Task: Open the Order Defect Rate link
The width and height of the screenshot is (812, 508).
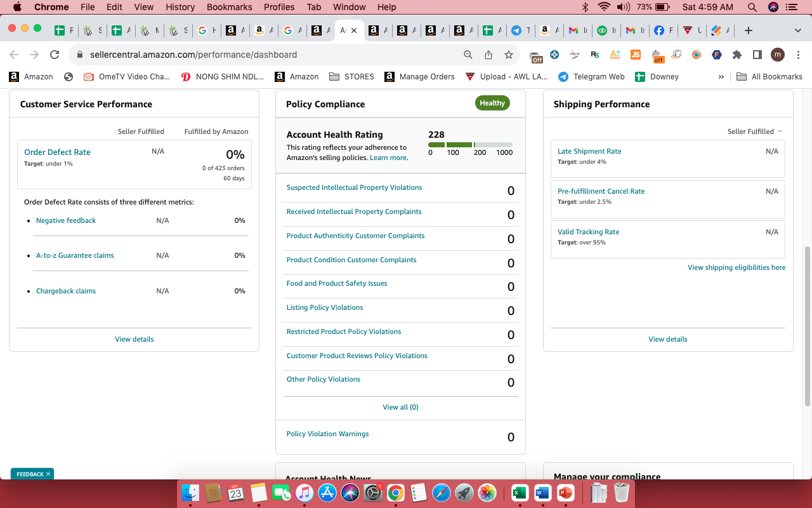Action: [57, 152]
